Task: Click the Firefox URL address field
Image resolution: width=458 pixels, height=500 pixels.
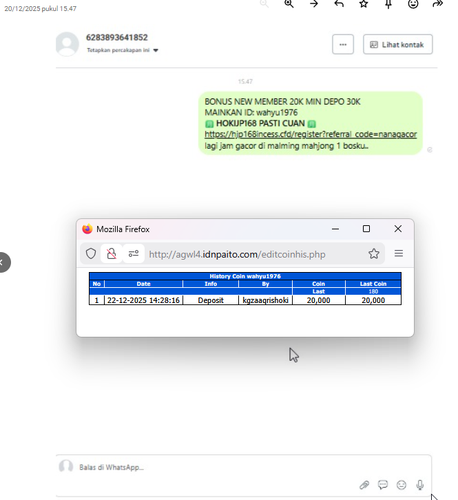Action: [237, 254]
